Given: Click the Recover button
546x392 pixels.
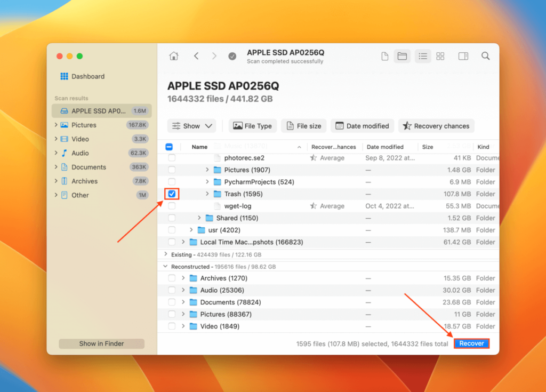Looking at the screenshot, I should [x=471, y=343].
